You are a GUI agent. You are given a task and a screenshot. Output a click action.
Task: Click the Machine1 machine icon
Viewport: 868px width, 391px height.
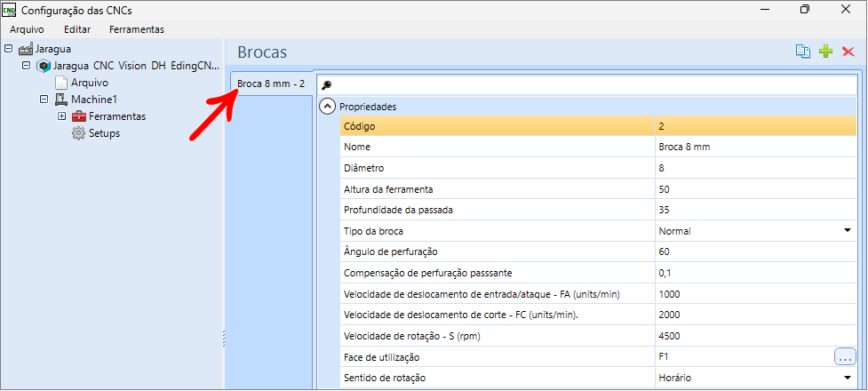coord(61,100)
